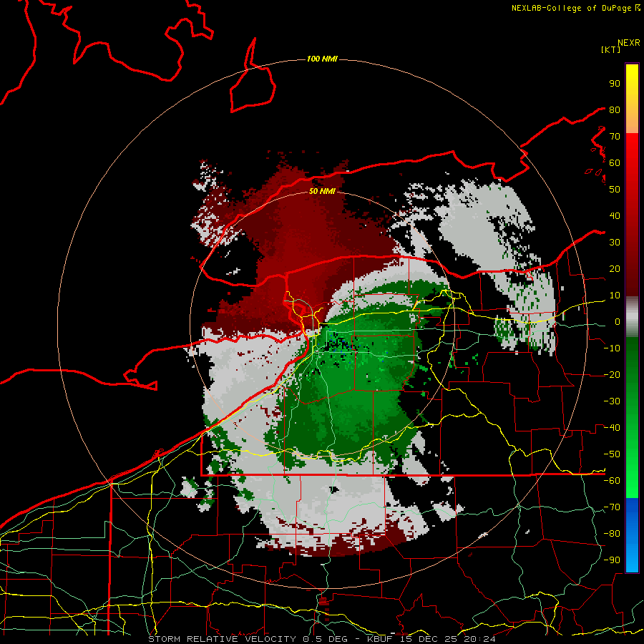Image resolution: width=644 pixels, height=644 pixels.
Task: Select the -30 value on the velocity scale
Action: [612, 401]
